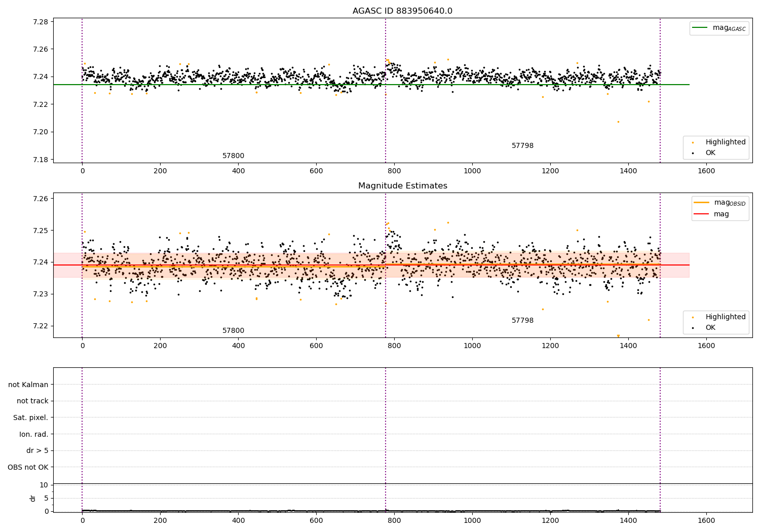The width and height of the screenshot is (760, 532).
Task: Click the 57798 label in Magnitude Estimates plot
Action: click(522, 321)
